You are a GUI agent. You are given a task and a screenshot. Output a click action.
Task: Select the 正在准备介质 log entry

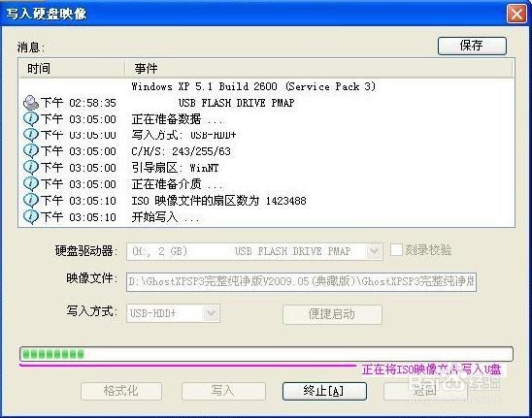(178, 184)
